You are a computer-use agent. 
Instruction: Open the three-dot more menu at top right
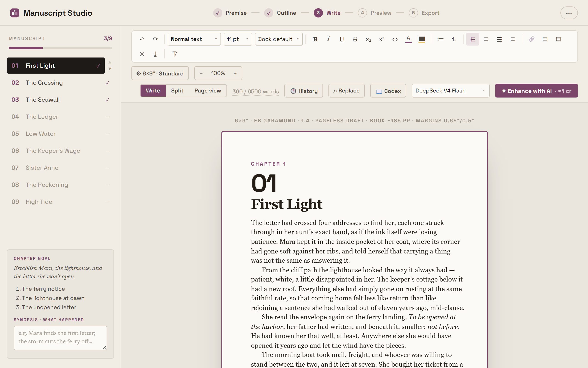coord(569,13)
